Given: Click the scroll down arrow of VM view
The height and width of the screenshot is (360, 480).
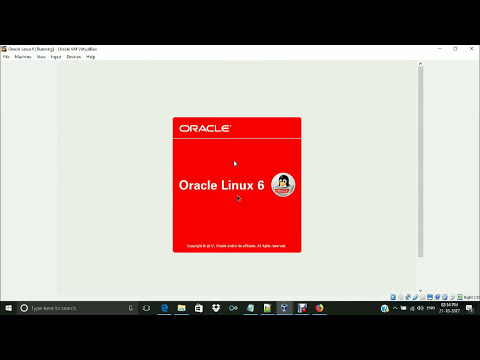Looking at the screenshot, I should pos(420,291).
